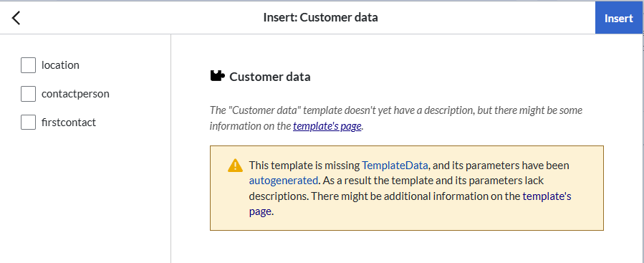Select the firstcontact label text

point(69,123)
